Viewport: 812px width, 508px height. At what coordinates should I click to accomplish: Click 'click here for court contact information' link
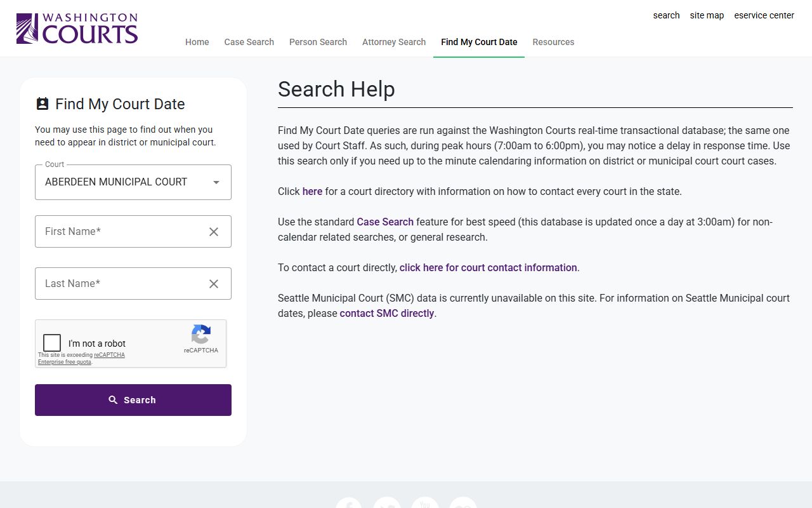pos(488,267)
